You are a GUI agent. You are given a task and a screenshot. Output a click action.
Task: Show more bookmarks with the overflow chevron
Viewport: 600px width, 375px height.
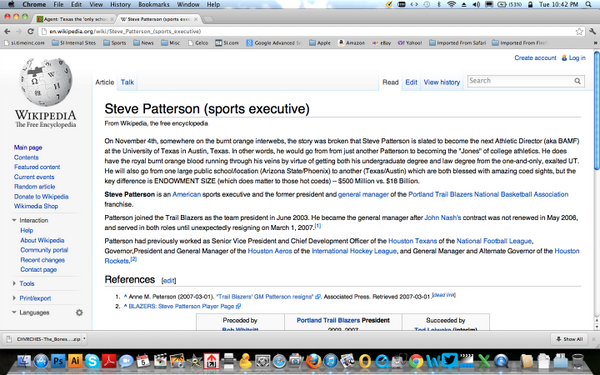[595, 43]
